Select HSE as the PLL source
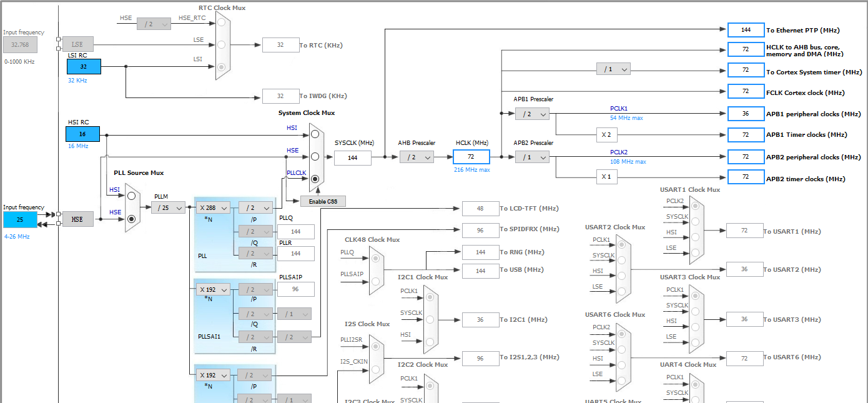This screenshot has width=868, height=403. coord(132,220)
